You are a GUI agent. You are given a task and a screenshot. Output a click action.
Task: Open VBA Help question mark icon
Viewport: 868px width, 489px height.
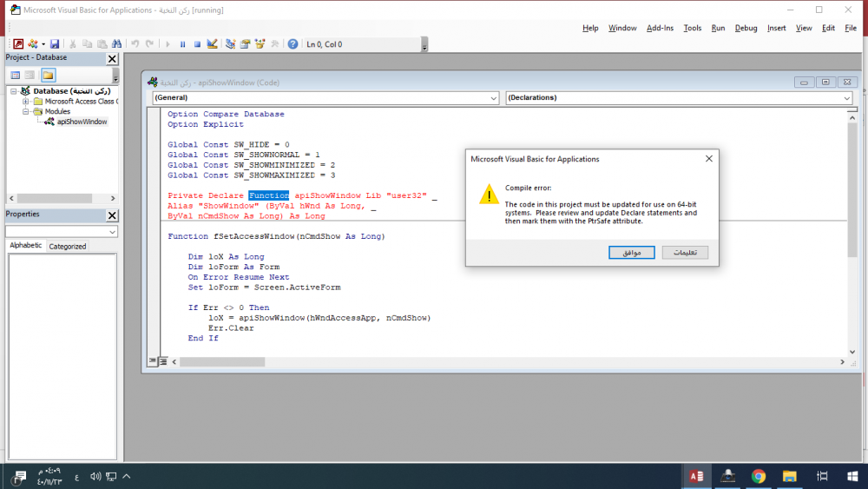click(x=293, y=43)
